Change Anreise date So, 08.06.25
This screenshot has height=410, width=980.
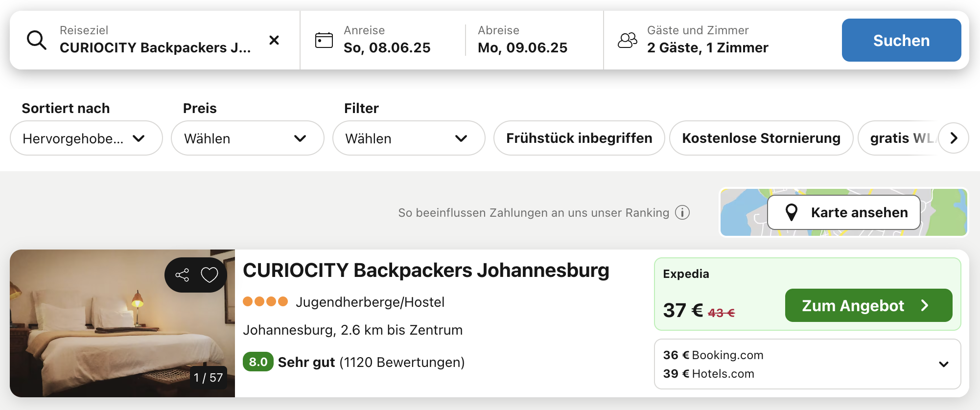(387, 40)
